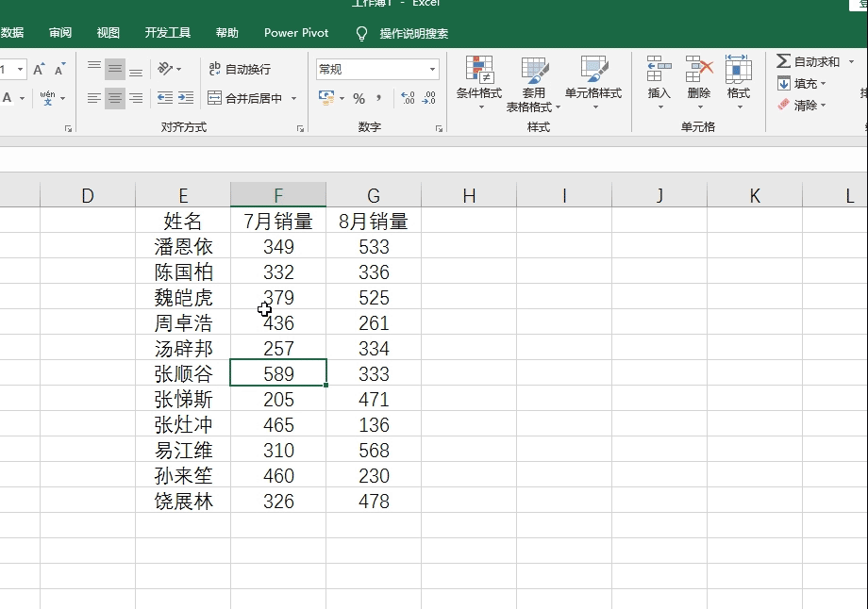Decrease indent icon
The height and width of the screenshot is (609, 868).
click(165, 98)
